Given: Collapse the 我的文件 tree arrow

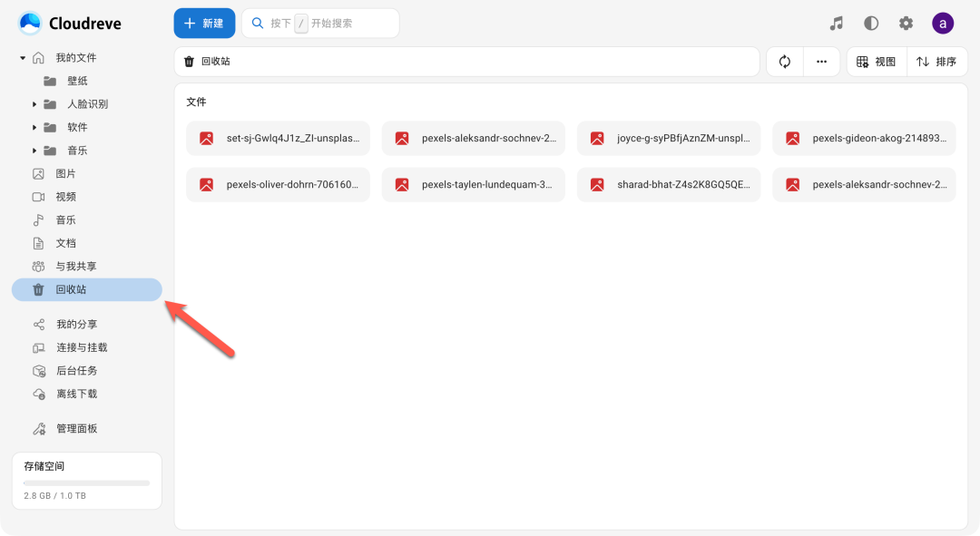Looking at the screenshot, I should (x=23, y=58).
